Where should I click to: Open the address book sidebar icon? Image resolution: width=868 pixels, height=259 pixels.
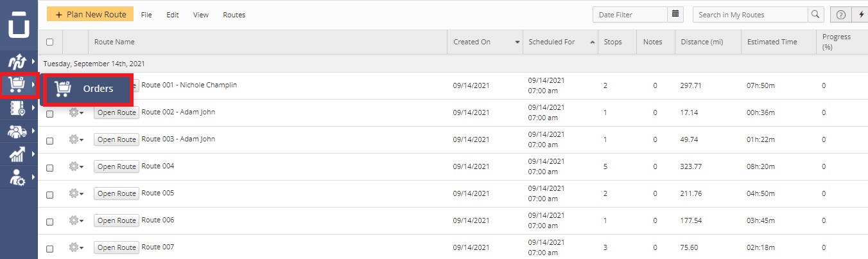[16, 109]
